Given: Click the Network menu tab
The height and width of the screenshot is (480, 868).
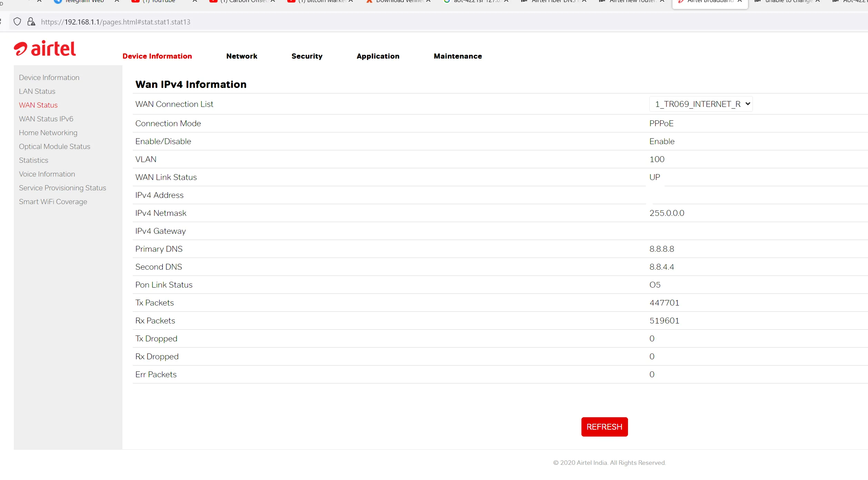Looking at the screenshot, I should 242,56.
